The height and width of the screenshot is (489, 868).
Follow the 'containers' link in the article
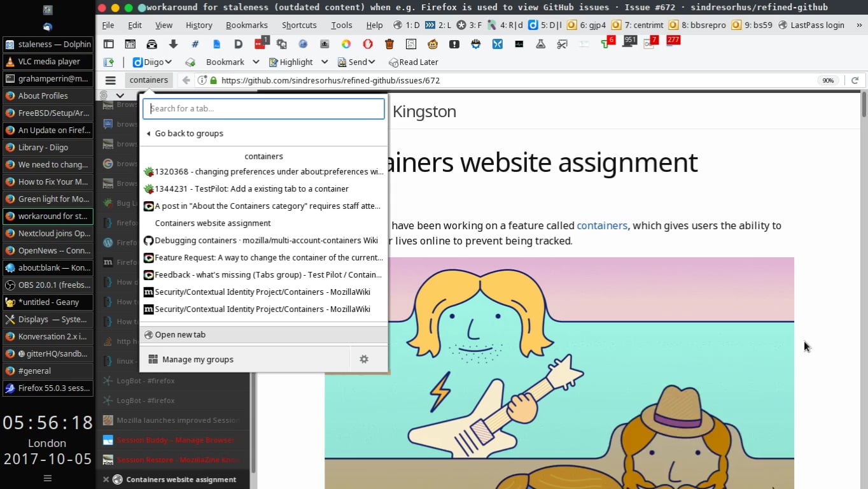coord(602,225)
